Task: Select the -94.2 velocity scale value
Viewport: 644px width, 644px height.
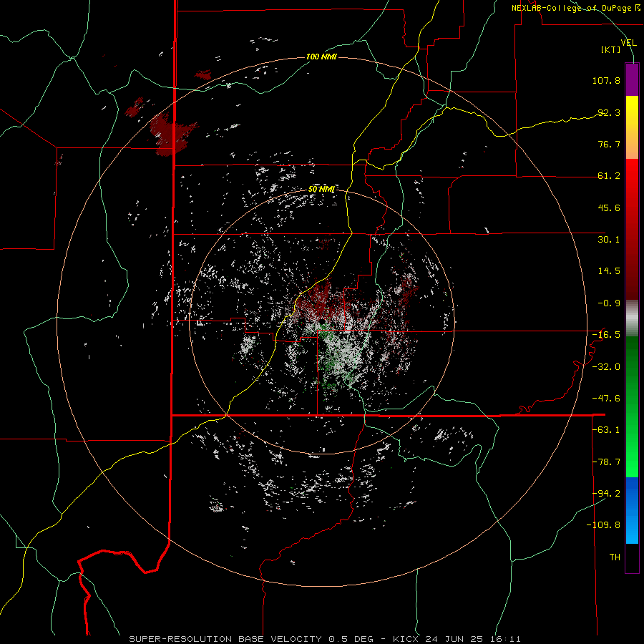Action: coord(606,493)
